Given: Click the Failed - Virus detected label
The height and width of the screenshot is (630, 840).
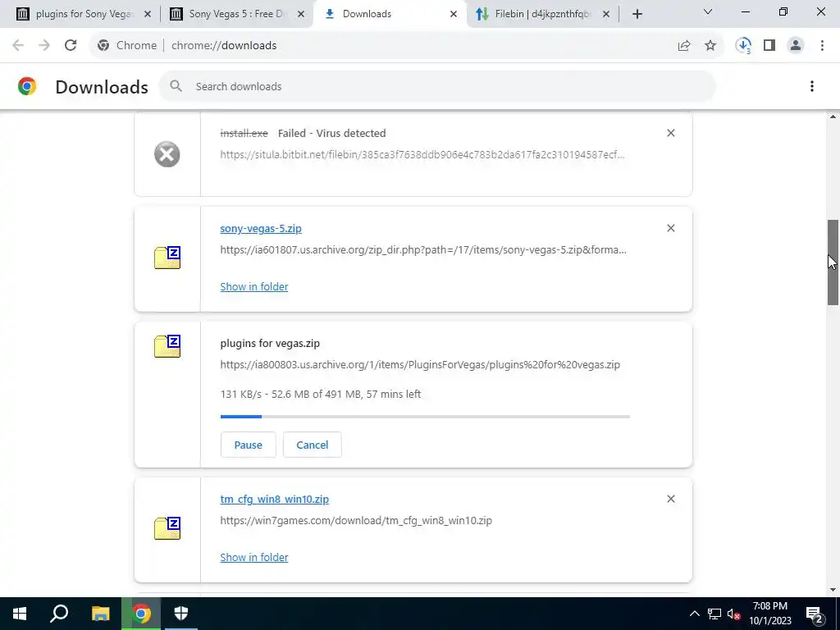Looking at the screenshot, I should coord(331,133).
